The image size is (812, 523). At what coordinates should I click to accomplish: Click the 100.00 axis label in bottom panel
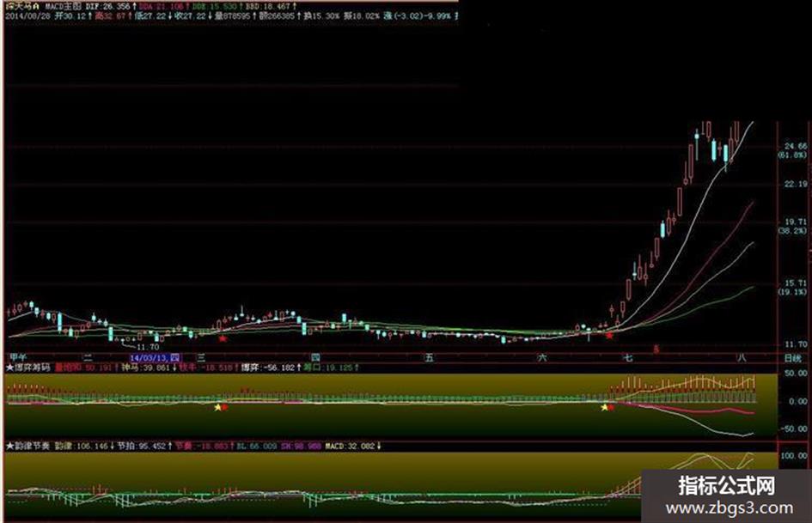[x=795, y=456]
